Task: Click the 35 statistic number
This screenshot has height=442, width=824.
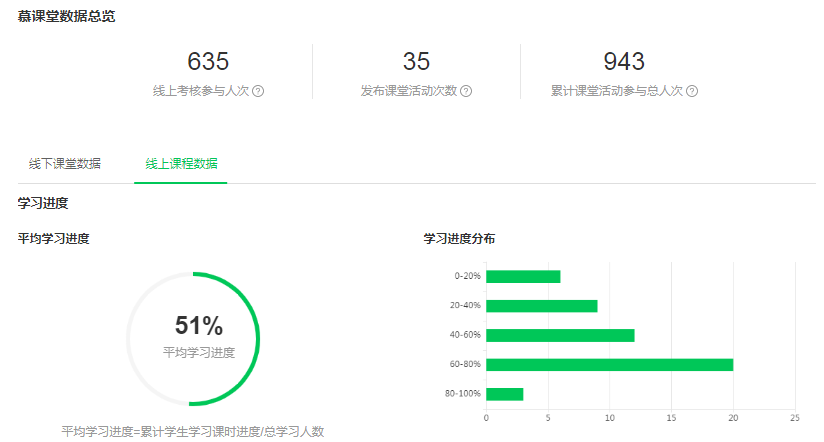Action: [x=416, y=61]
